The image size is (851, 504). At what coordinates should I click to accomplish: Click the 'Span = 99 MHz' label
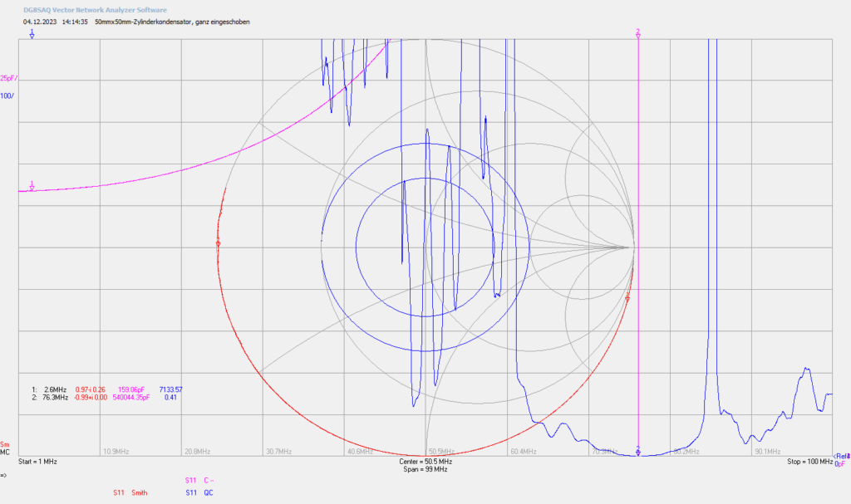(425, 469)
